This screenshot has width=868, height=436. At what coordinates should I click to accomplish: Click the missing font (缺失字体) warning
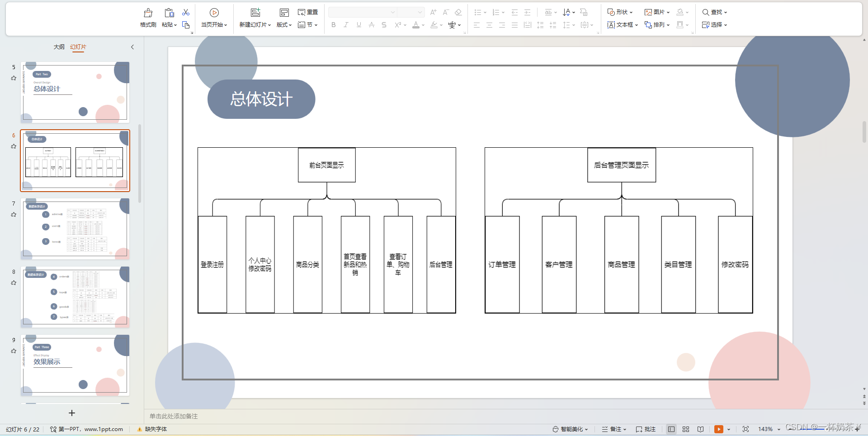152,429
